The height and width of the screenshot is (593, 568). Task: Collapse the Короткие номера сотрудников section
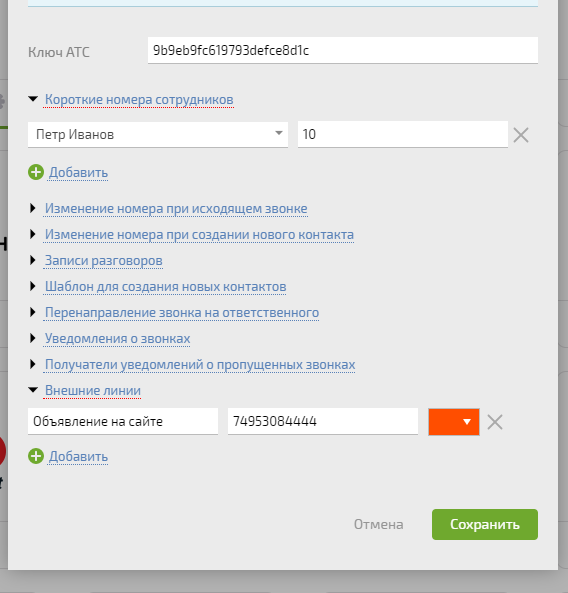coord(139,99)
